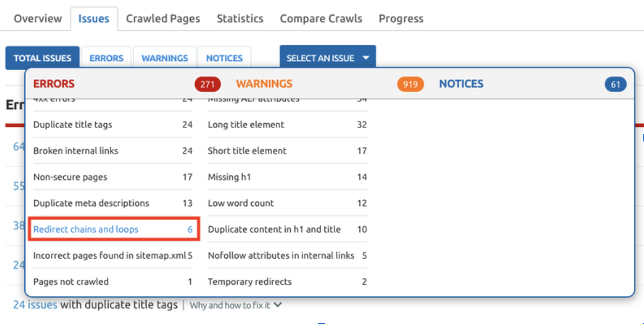Screen dimensions: 644x324
Task: Go to the Compare Crawls tab
Action: (321, 18)
